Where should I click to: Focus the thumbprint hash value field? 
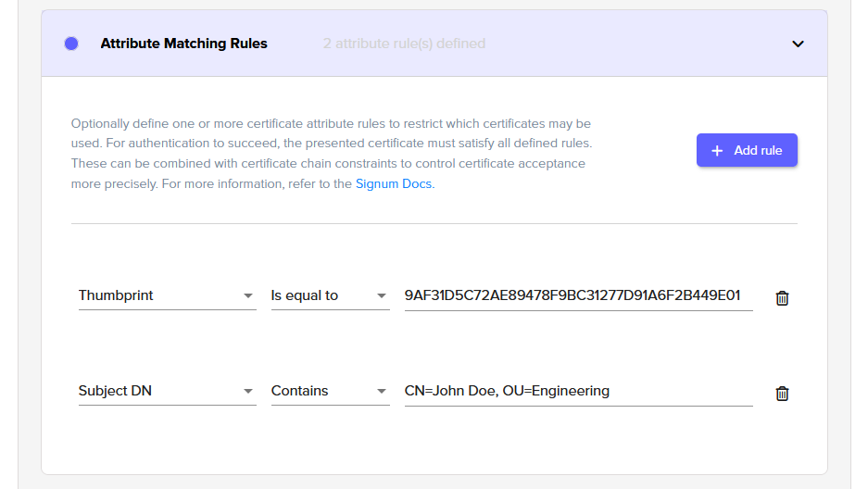(574, 296)
